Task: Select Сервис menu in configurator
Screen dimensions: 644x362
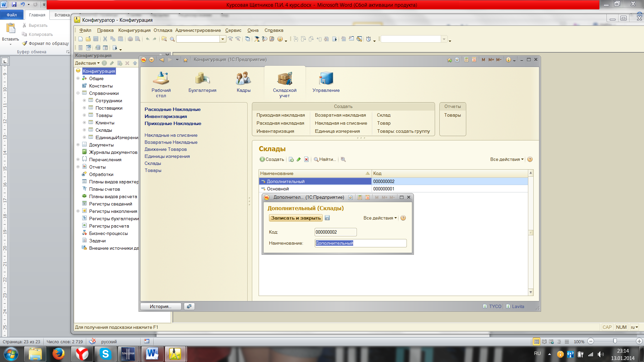Action: [233, 30]
